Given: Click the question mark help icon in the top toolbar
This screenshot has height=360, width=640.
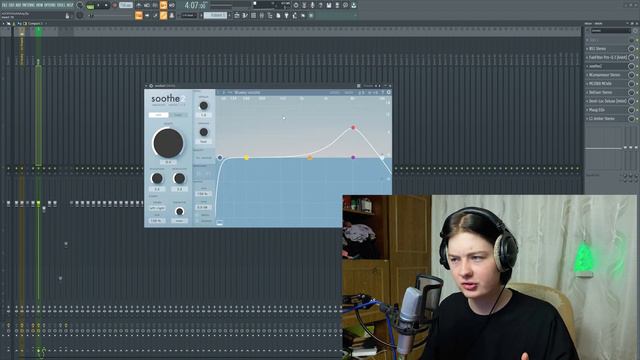Looking at the screenshot, I should pyautogui.click(x=320, y=5).
